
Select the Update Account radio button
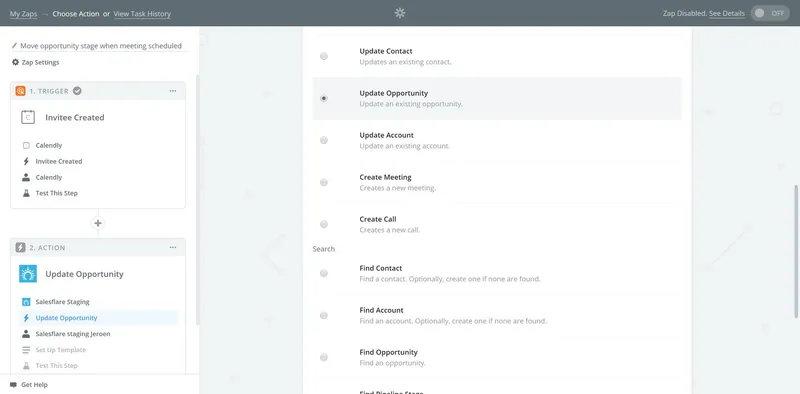pyautogui.click(x=324, y=140)
